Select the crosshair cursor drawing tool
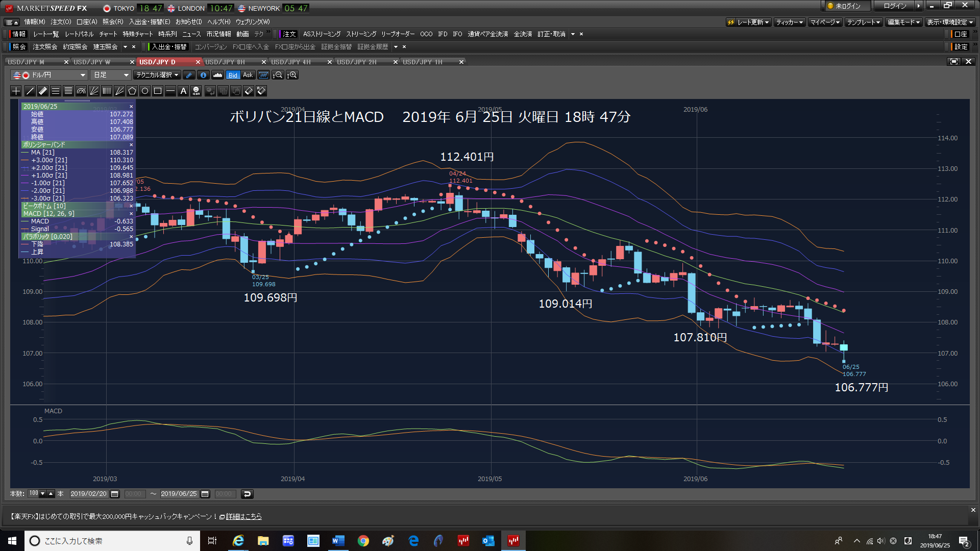Image resolution: width=980 pixels, height=551 pixels. [16, 91]
